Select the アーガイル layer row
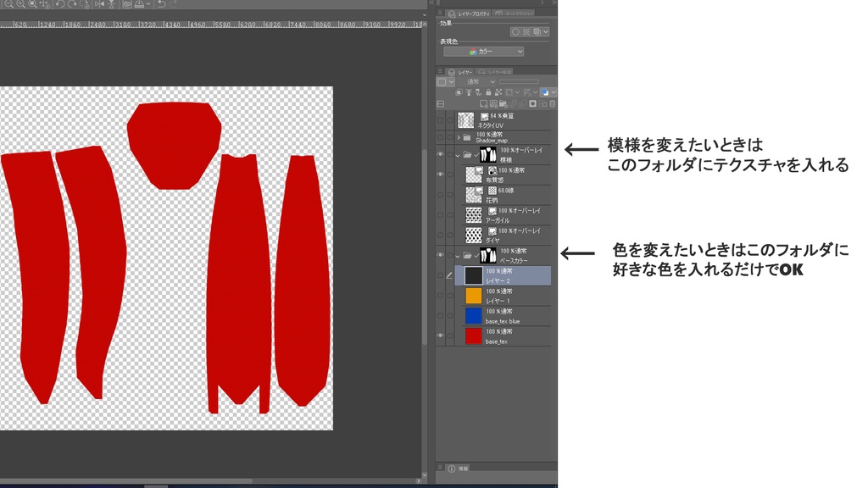Viewport: 868px width, 488px height. click(503, 214)
